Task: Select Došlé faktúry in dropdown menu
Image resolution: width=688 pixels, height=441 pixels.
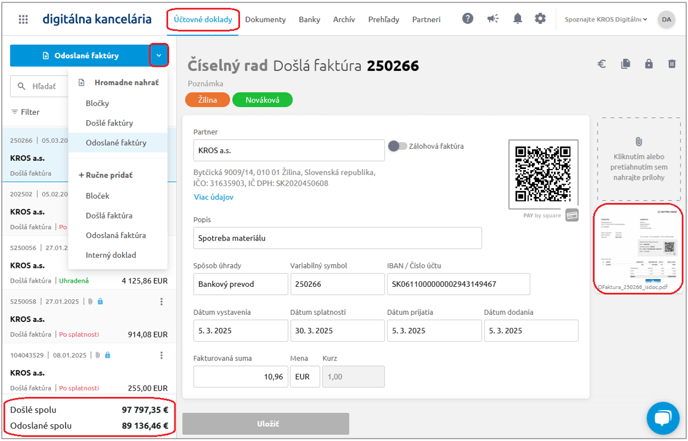Action: (x=118, y=123)
